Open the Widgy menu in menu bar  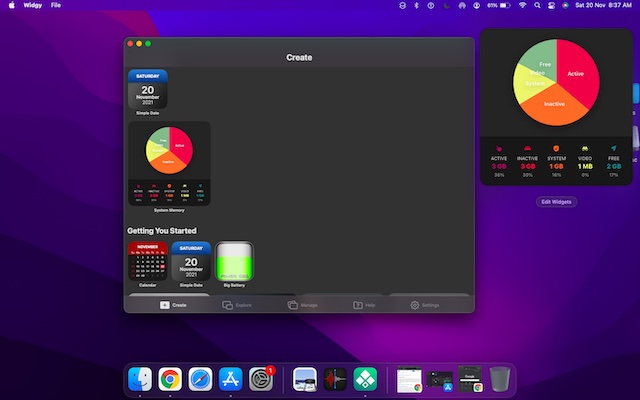(33, 5)
